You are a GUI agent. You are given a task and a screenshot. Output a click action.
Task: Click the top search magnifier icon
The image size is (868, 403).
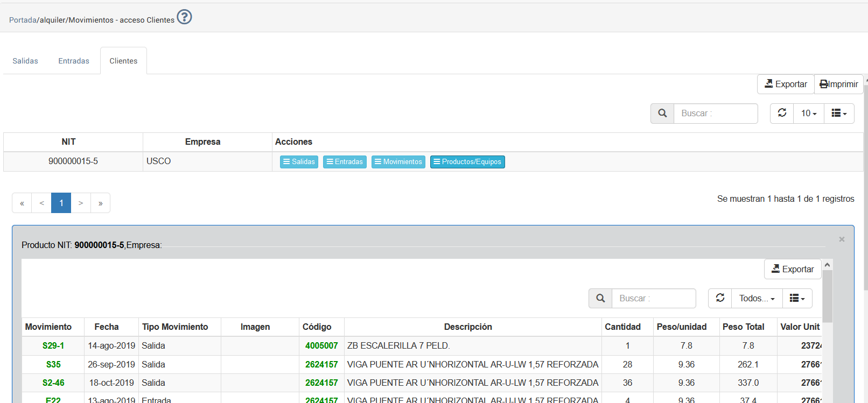click(x=662, y=114)
